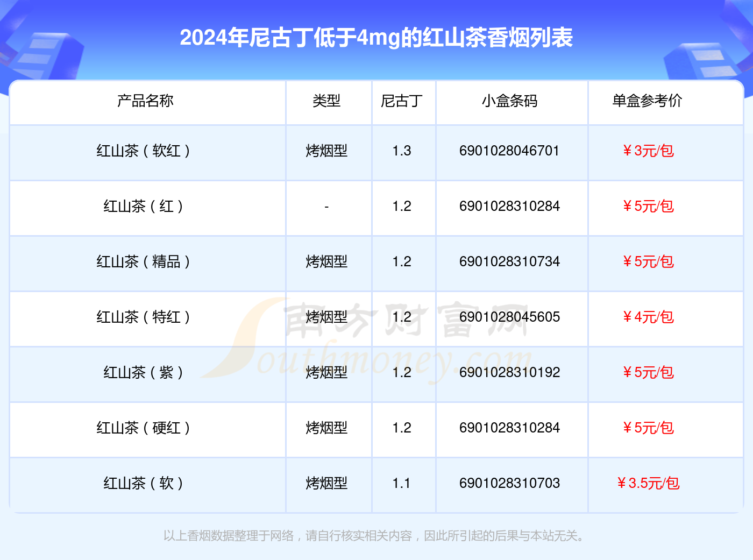Click product name 红山茶（硬红）
This screenshot has width=753, height=560.
(143, 428)
